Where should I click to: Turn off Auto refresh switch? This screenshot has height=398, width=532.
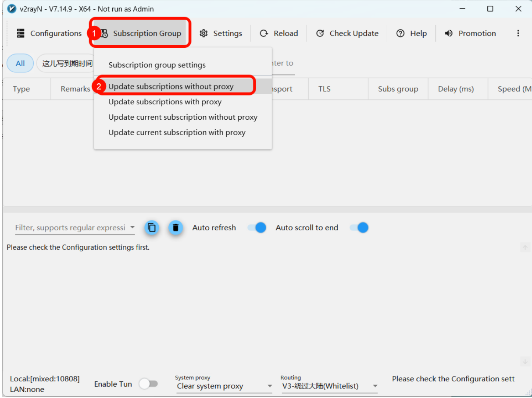pyautogui.click(x=257, y=227)
